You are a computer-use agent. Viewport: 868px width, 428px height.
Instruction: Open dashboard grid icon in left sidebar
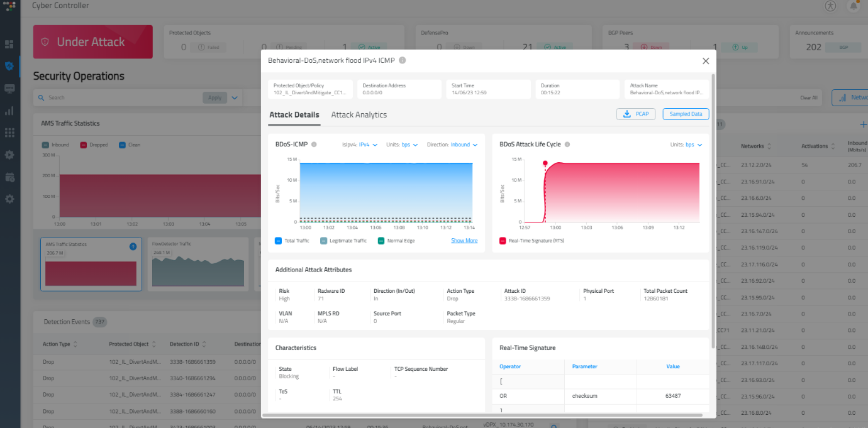tap(9, 44)
